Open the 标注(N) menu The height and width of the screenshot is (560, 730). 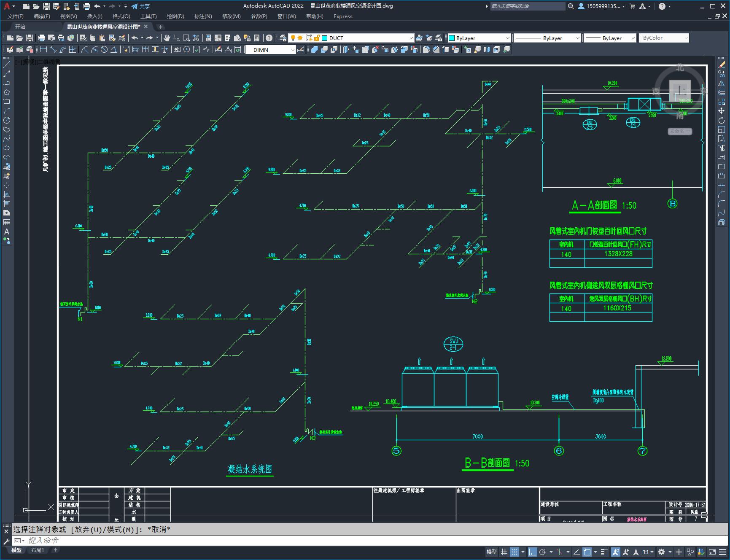pyautogui.click(x=203, y=16)
